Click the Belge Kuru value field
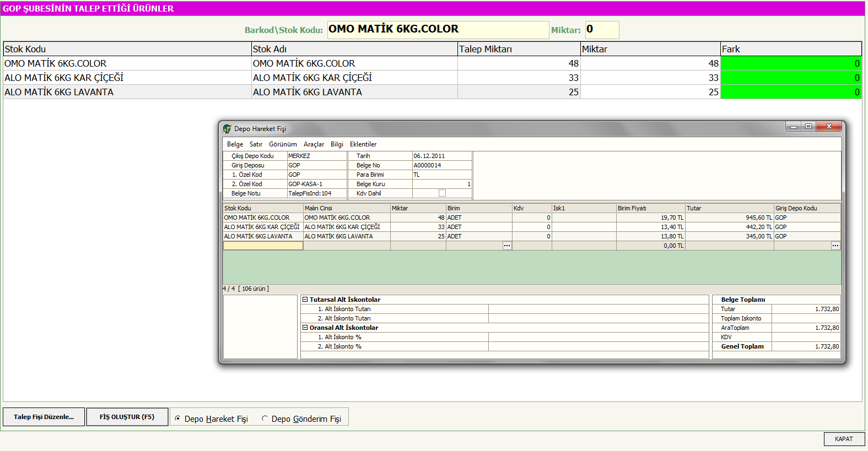Viewport: 868px width, 451px height. [442, 184]
